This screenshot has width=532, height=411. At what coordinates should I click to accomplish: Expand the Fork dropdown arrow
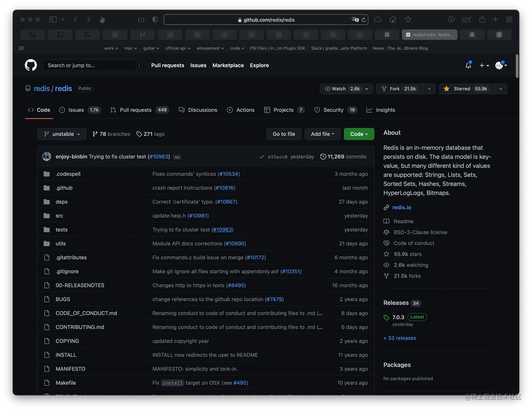click(x=429, y=89)
